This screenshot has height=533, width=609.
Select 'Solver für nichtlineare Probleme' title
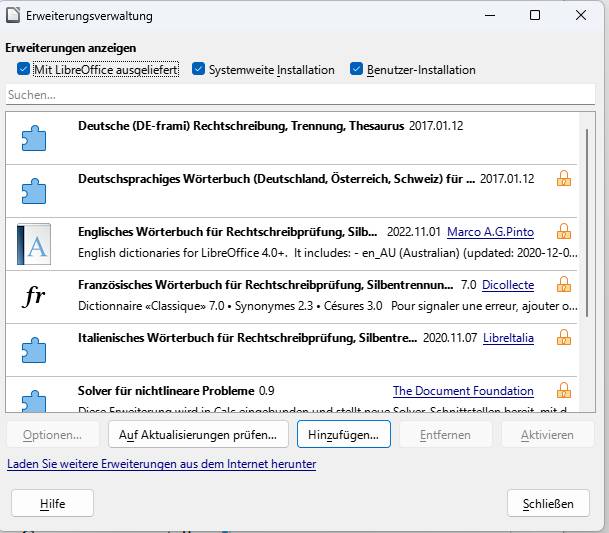pyautogui.click(x=166, y=391)
